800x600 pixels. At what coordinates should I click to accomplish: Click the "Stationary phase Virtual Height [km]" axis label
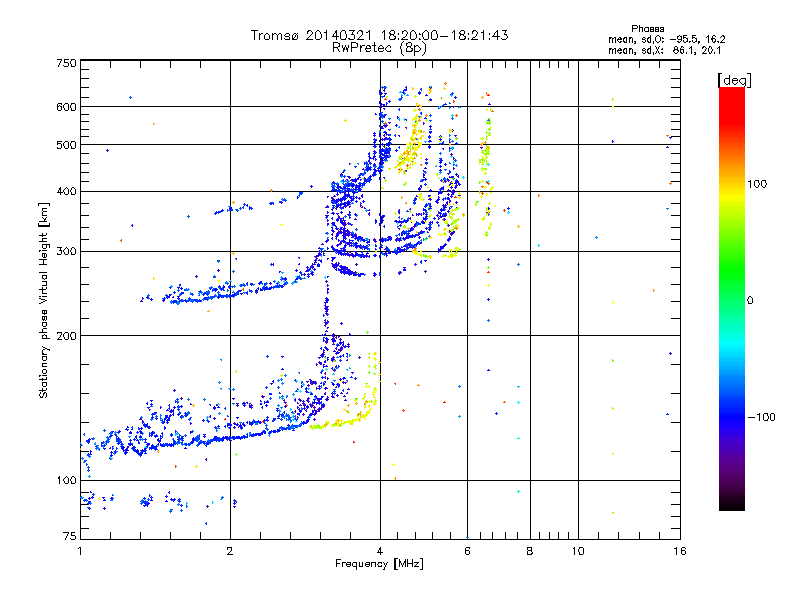pos(43,301)
